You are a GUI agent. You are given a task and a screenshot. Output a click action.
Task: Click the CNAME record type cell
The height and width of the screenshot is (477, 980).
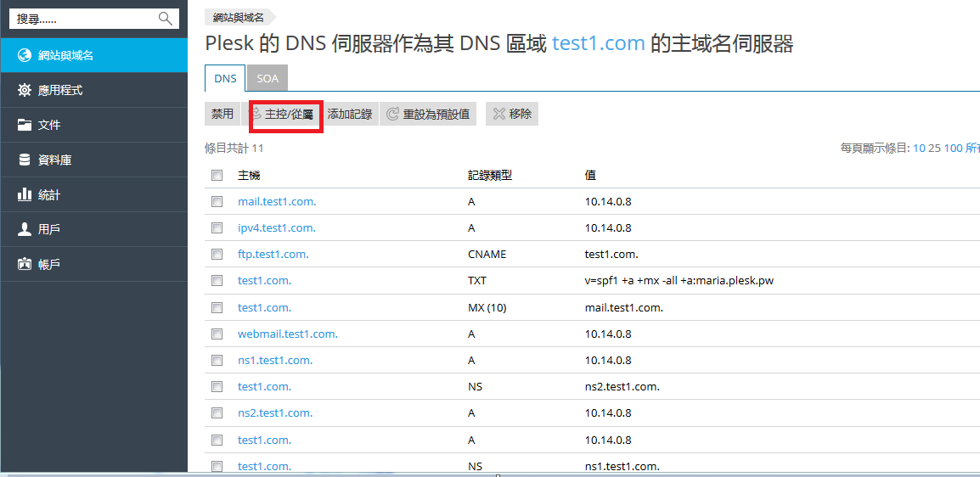487,254
